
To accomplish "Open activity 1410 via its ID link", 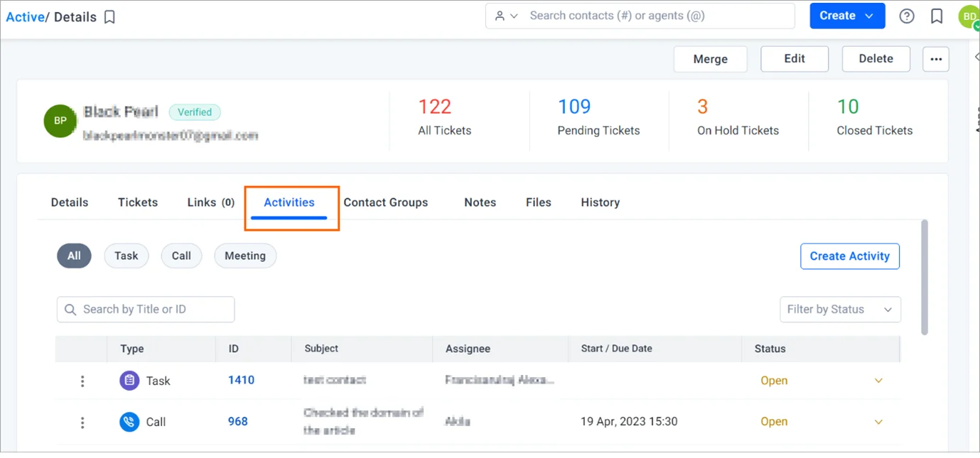I will tap(241, 381).
